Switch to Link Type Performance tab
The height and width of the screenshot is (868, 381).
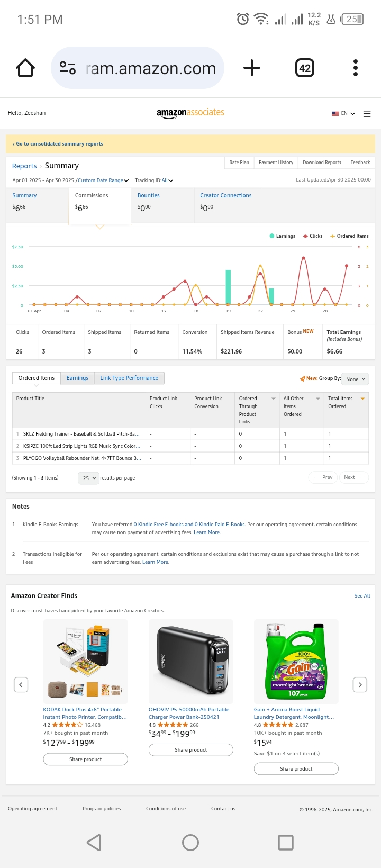tap(129, 378)
